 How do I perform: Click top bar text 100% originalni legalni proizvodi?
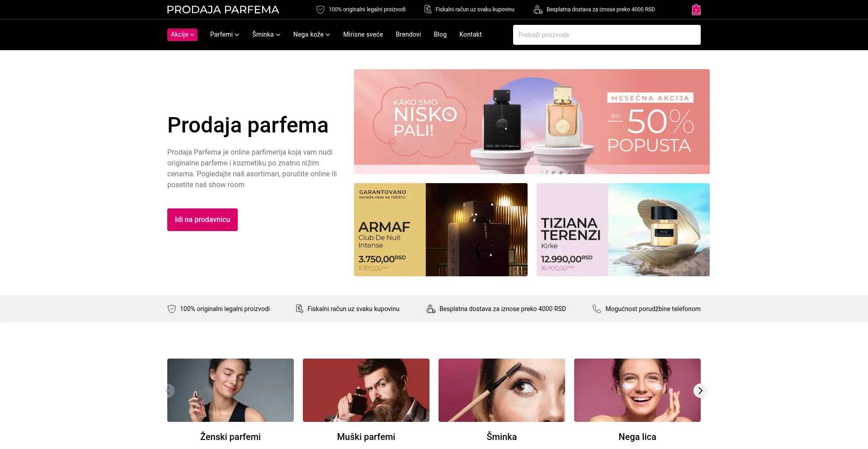click(367, 9)
